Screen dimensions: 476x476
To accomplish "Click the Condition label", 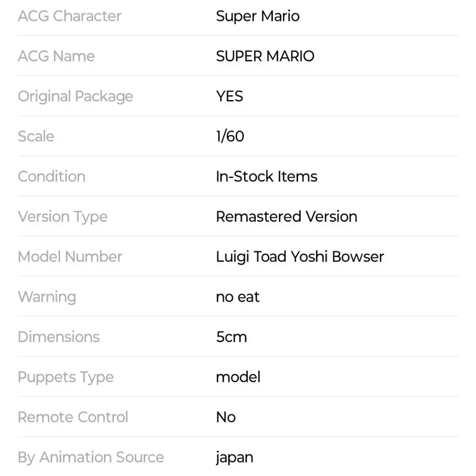I will click(x=51, y=177).
